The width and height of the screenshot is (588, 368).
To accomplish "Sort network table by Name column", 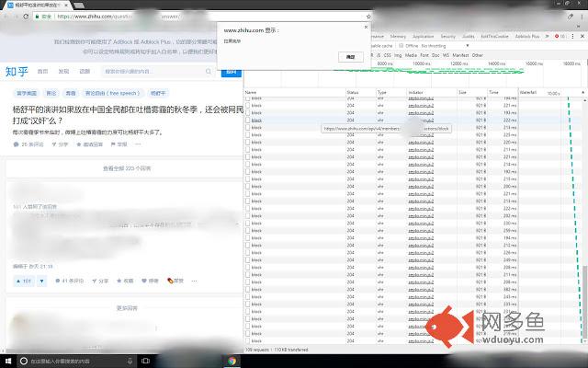I will point(294,92).
